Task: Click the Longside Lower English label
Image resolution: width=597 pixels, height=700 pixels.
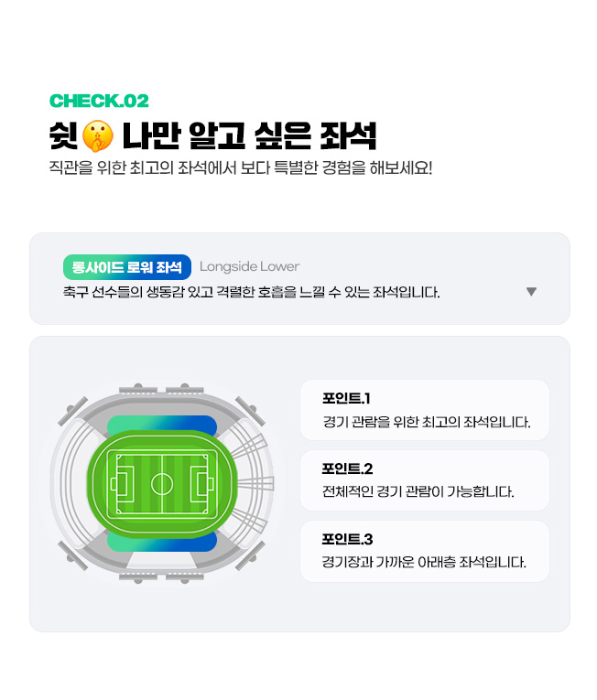Action: tap(249, 266)
